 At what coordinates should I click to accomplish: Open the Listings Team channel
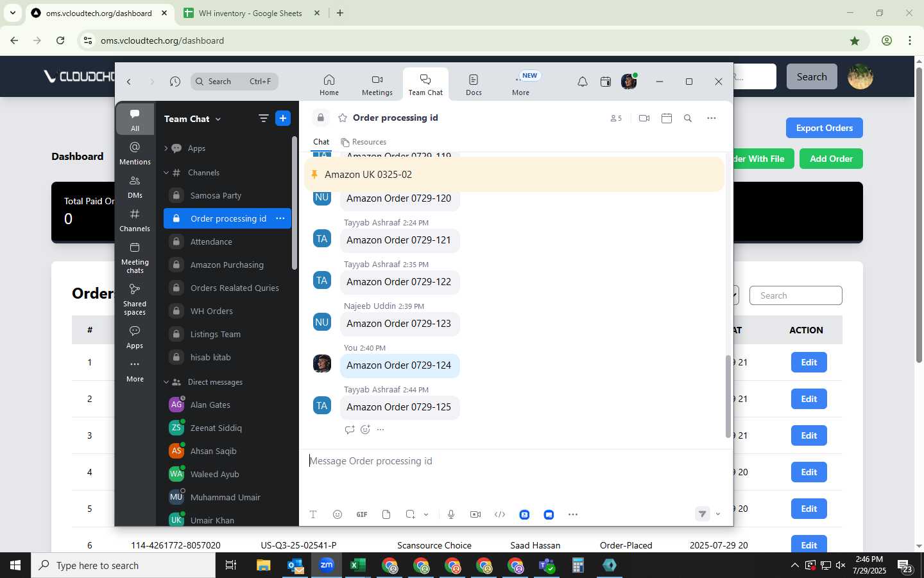tap(227, 334)
